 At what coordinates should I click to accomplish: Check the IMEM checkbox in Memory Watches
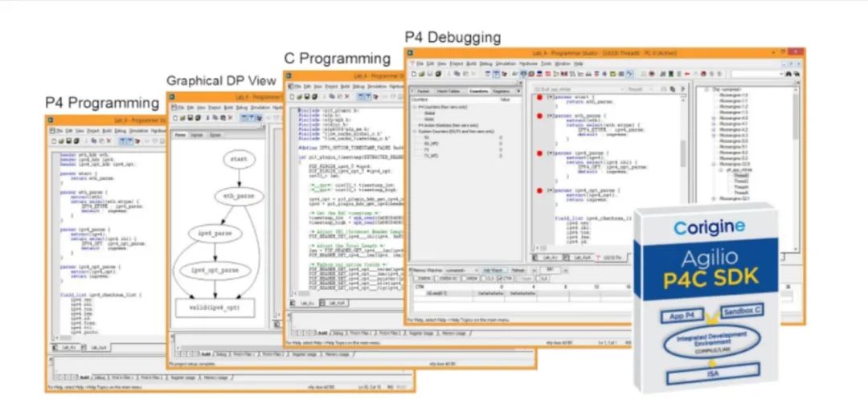click(x=464, y=279)
